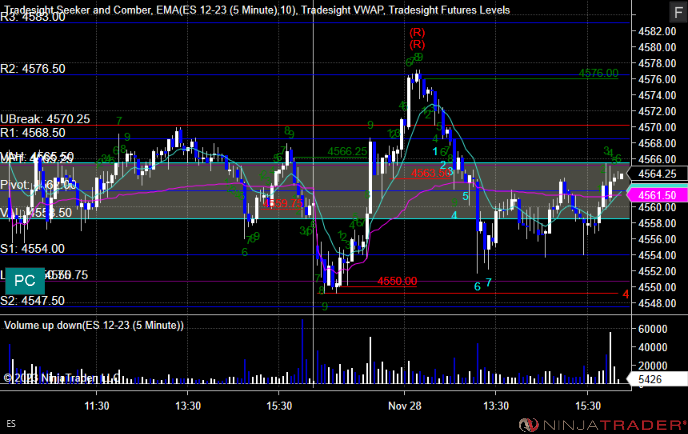This screenshot has width=688, height=434.
Task: Click the 'UBreak: 4570.25' label
Action: point(45,119)
